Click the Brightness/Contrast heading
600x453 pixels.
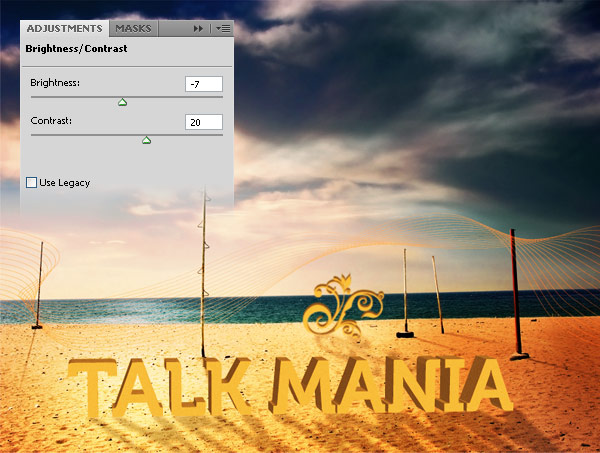coord(76,49)
